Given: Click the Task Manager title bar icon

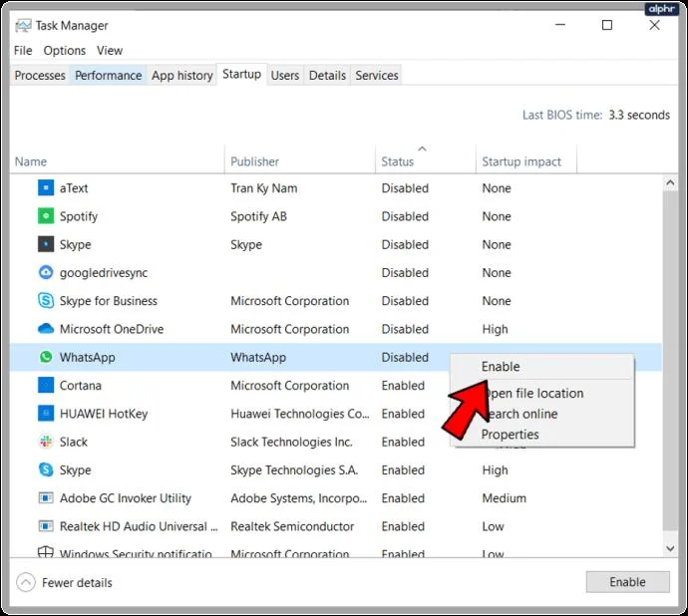Looking at the screenshot, I should (23, 26).
